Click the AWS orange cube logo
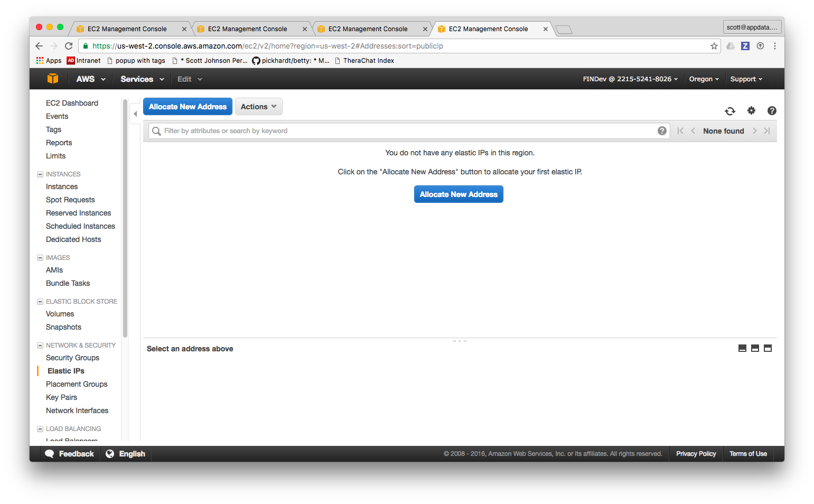Image resolution: width=814 pixels, height=504 pixels. (x=53, y=79)
